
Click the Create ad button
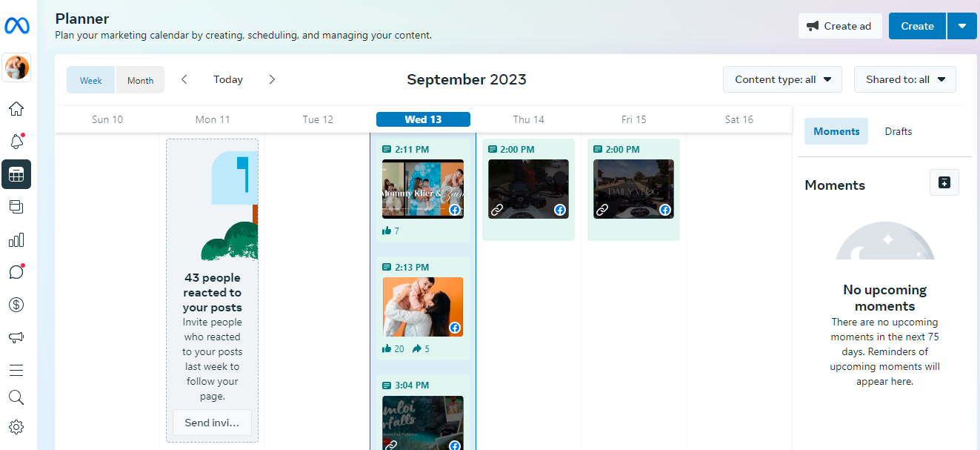coord(840,26)
